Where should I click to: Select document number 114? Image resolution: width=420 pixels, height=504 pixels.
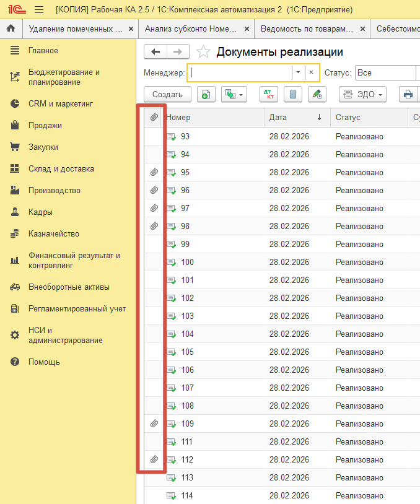pyautogui.click(x=187, y=496)
